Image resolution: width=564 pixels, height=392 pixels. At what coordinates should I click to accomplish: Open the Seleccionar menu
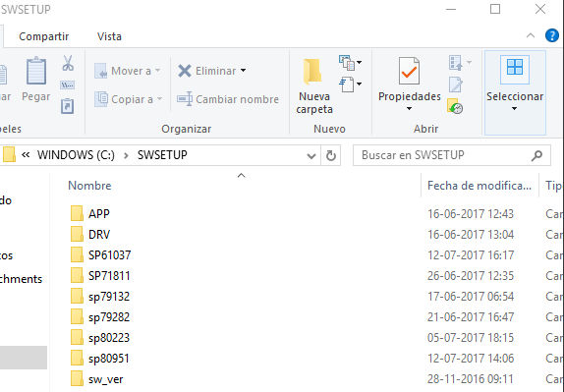tap(515, 92)
